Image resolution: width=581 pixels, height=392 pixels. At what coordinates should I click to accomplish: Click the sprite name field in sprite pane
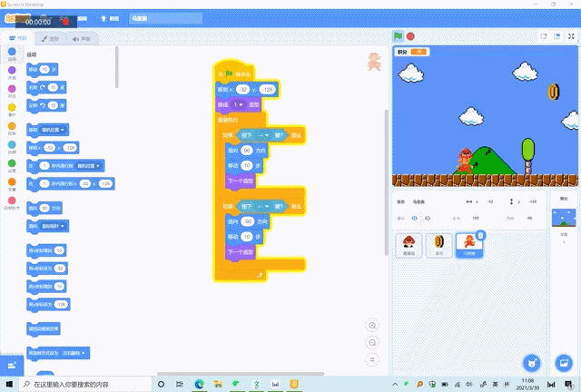434,201
